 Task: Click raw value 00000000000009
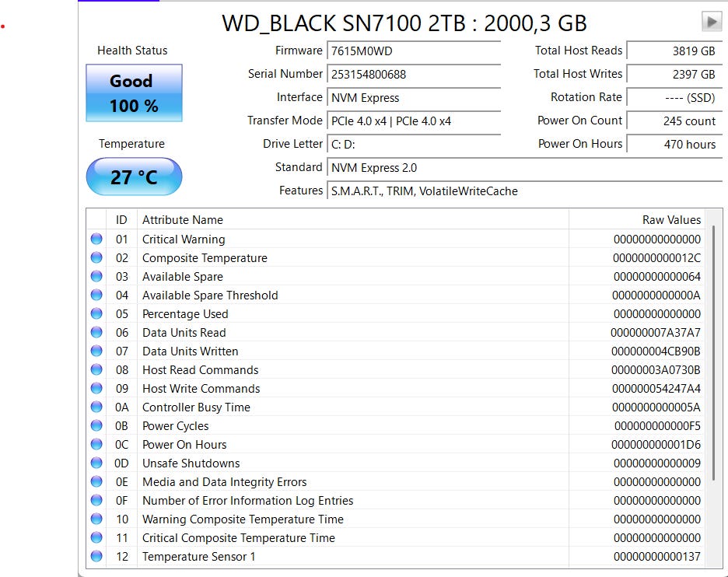[657, 463]
